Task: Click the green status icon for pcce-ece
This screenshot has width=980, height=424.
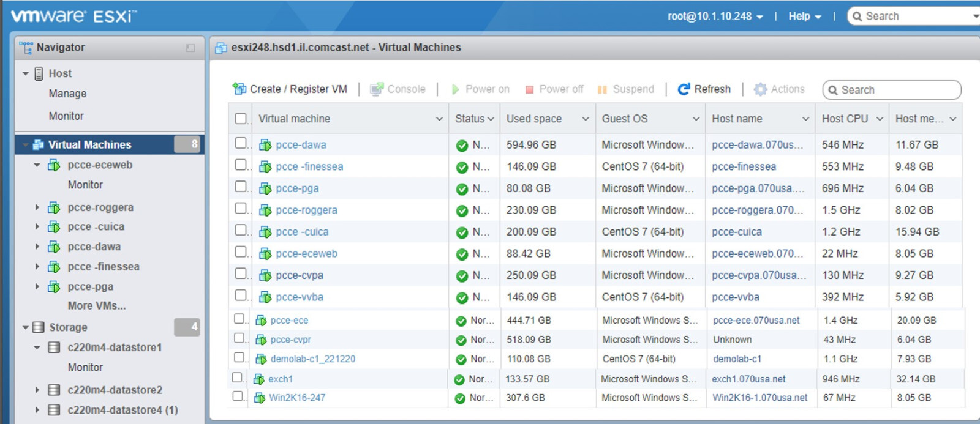Action: pyautogui.click(x=461, y=321)
